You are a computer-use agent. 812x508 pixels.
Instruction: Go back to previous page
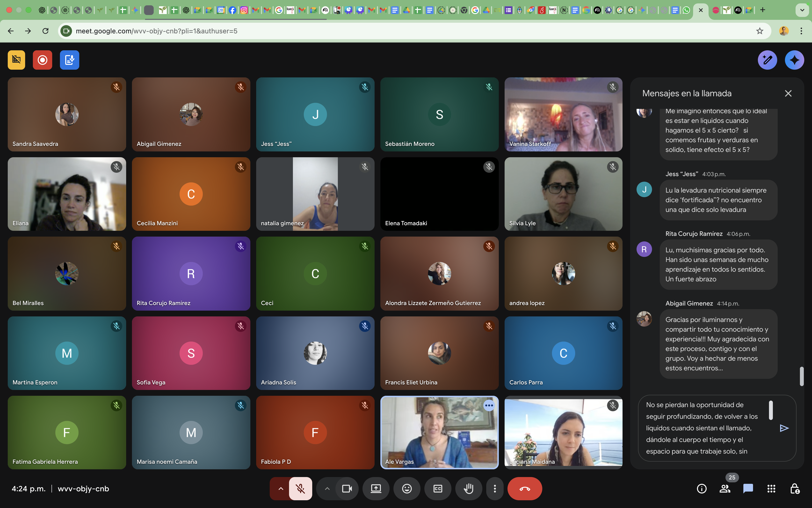click(x=11, y=31)
